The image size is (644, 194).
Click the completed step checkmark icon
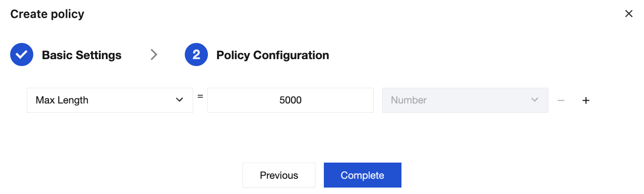tap(21, 55)
